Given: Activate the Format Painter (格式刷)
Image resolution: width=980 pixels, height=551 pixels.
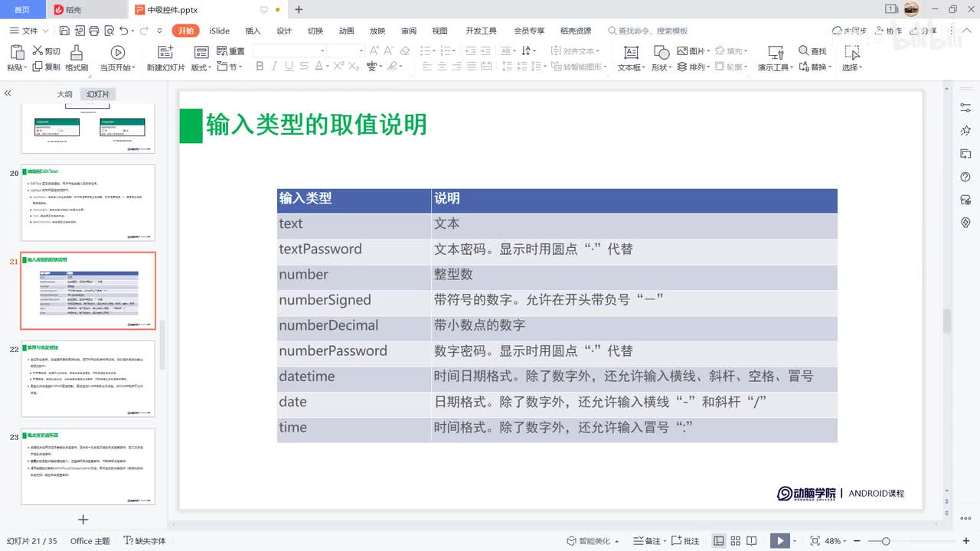Looking at the screenshot, I should click(77, 58).
